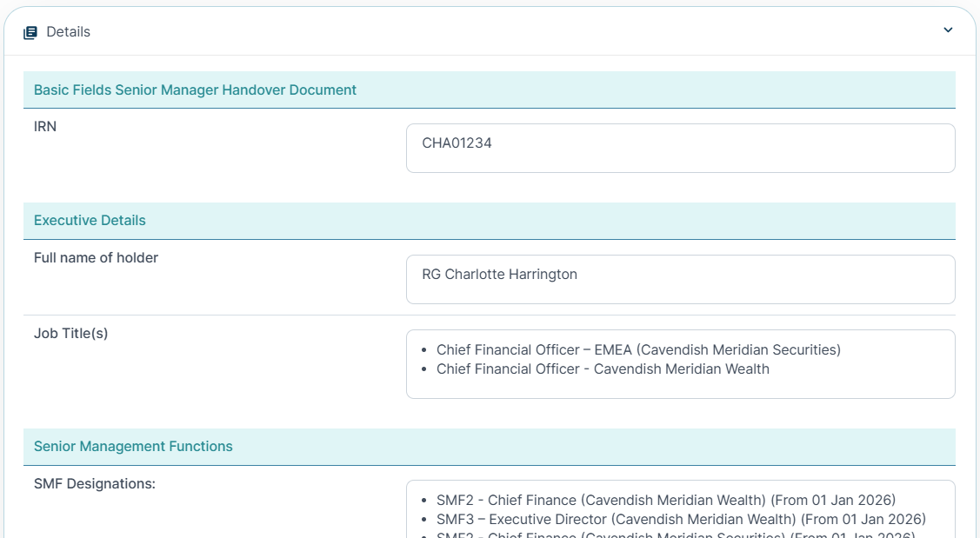Click the Full name of holder field
The width and height of the screenshot is (980, 538).
(x=680, y=279)
